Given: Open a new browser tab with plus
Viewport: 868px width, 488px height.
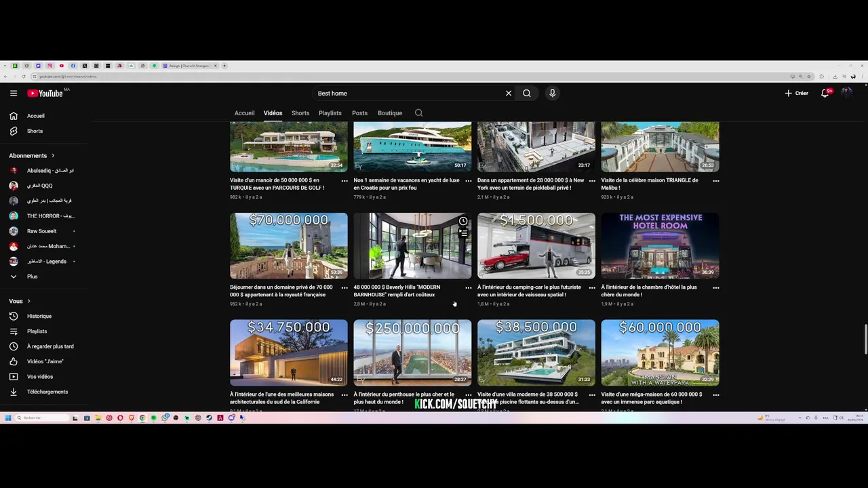Looking at the screenshot, I should coord(224,66).
